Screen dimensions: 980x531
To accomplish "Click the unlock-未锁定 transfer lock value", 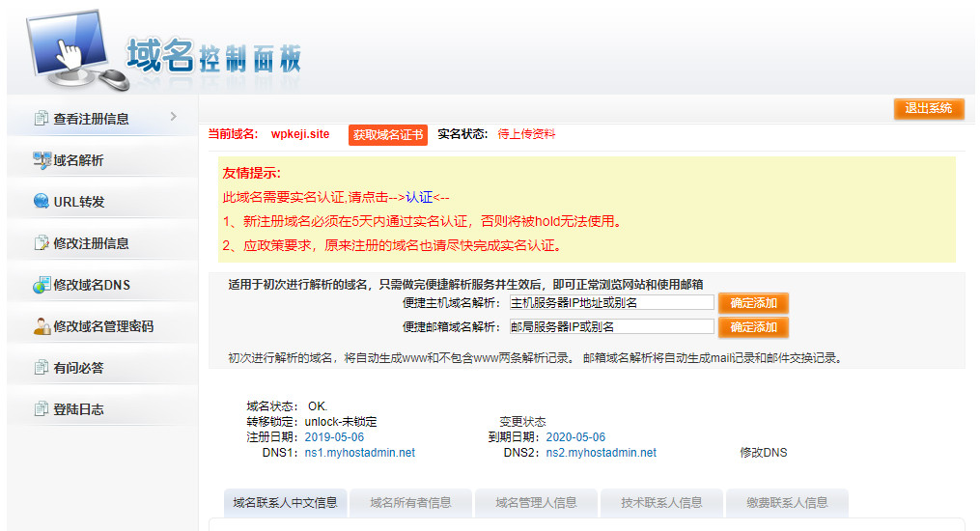I will 341,422.
